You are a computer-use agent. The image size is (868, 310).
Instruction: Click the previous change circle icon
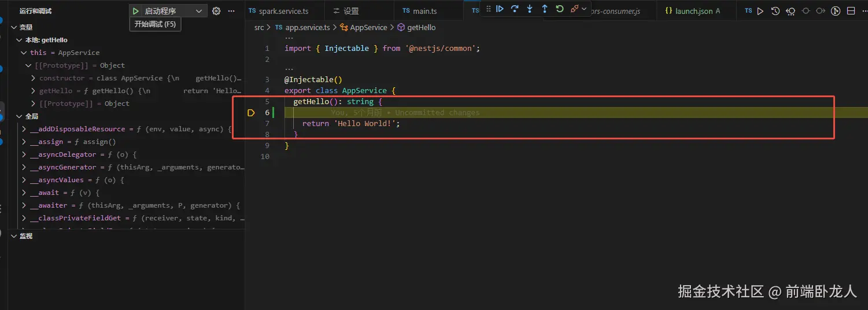(806, 11)
